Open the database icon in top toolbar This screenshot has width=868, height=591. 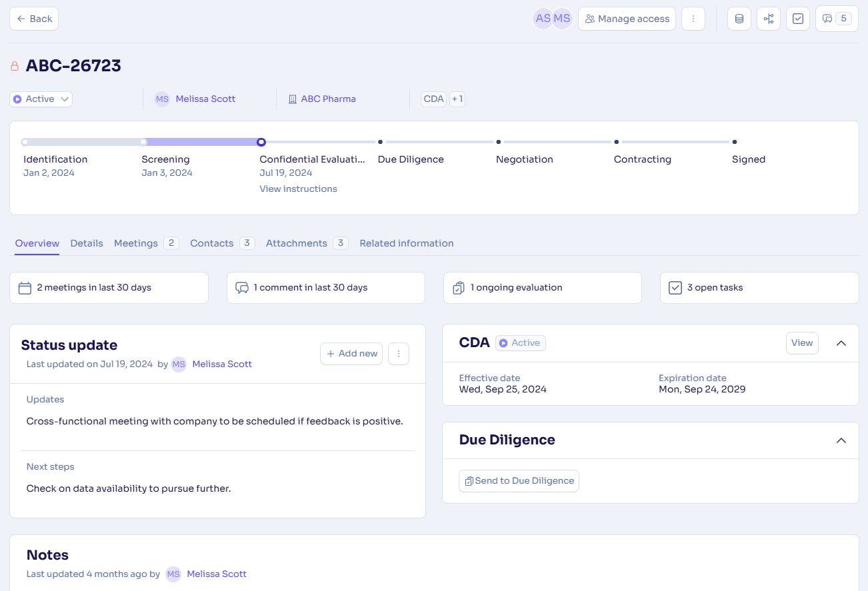739,19
